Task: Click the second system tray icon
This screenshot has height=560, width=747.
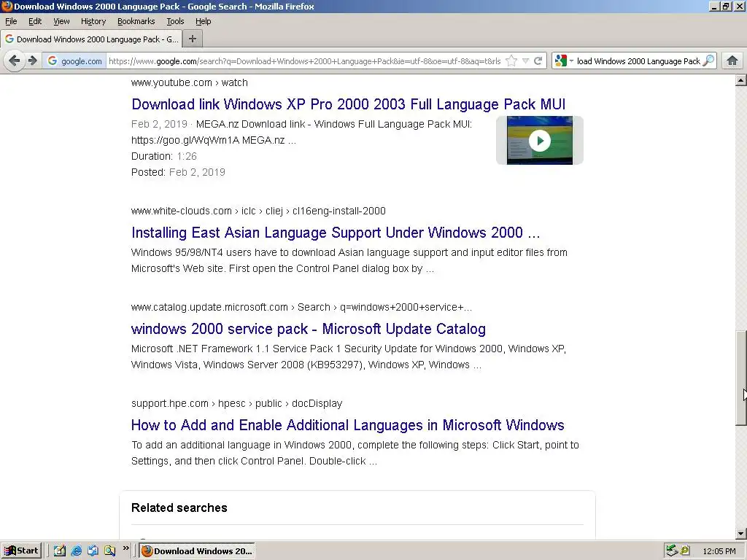Action: [x=685, y=551]
